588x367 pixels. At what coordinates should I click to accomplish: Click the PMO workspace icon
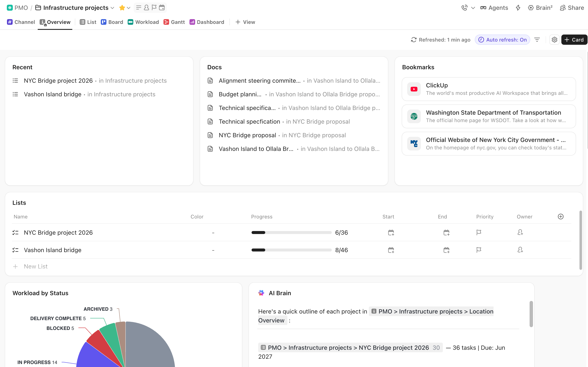click(10, 8)
